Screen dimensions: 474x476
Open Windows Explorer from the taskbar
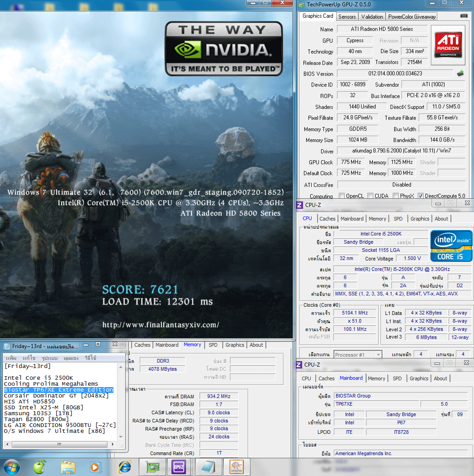[68, 467]
